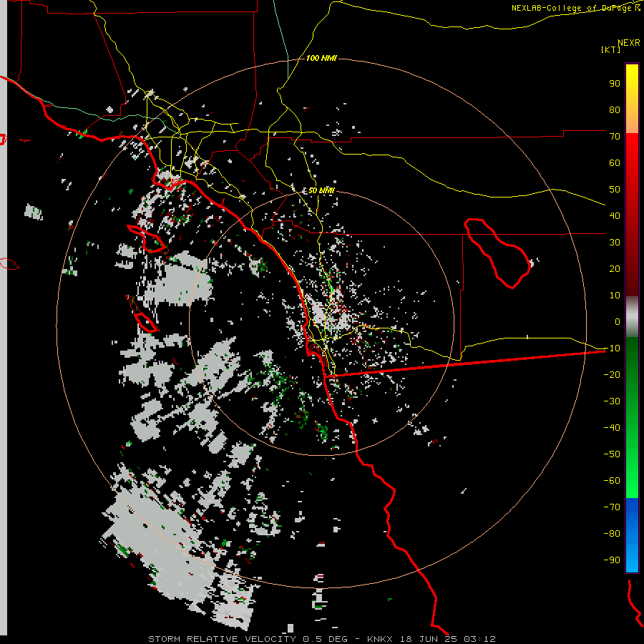Click the KNKX radar site identifier
This screenshot has height=644, width=644.
tap(380, 639)
